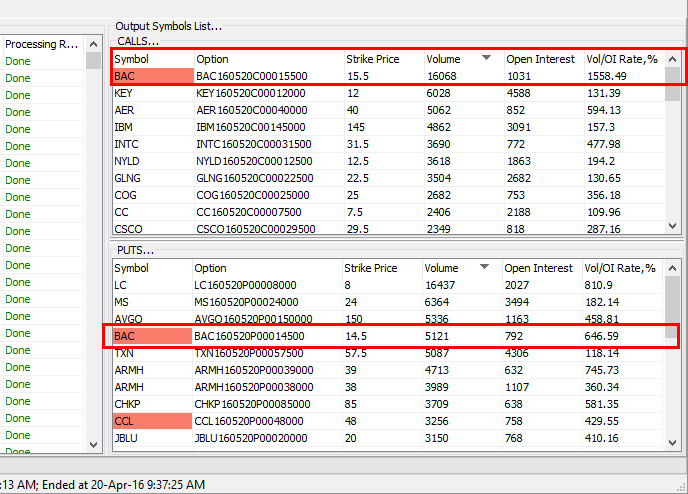
Task: Click option IBM160520C00145000
Action: [251, 127]
